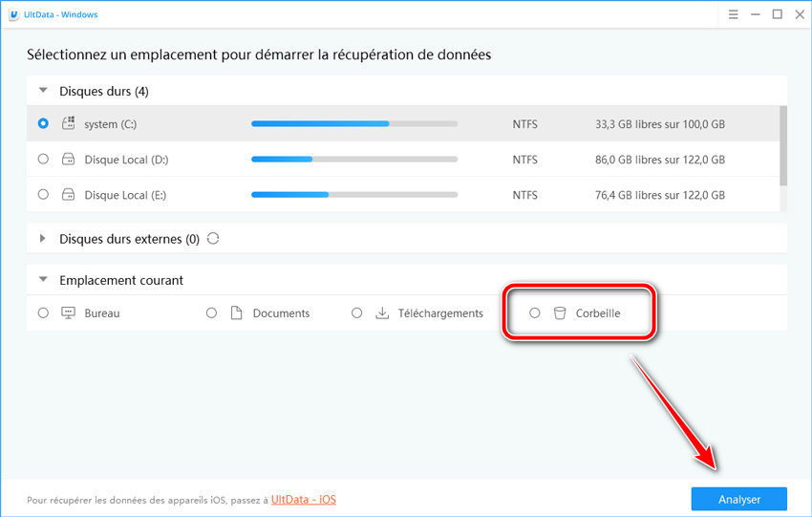Choose the Documents location radio button
The width and height of the screenshot is (812, 517).
pos(211,312)
